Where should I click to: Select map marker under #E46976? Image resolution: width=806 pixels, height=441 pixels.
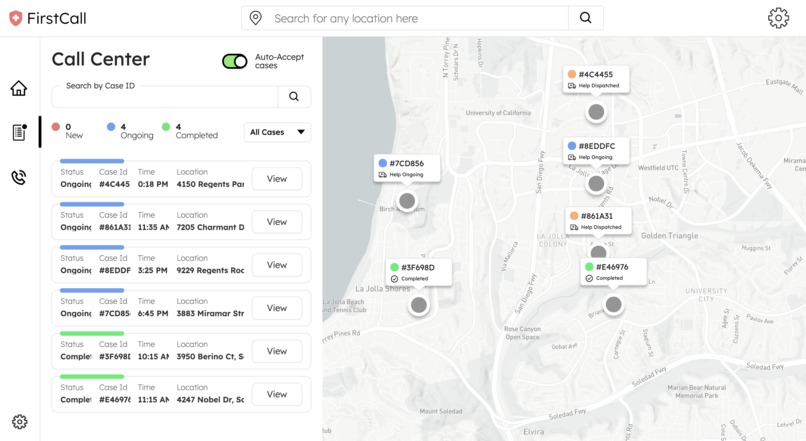(613, 305)
